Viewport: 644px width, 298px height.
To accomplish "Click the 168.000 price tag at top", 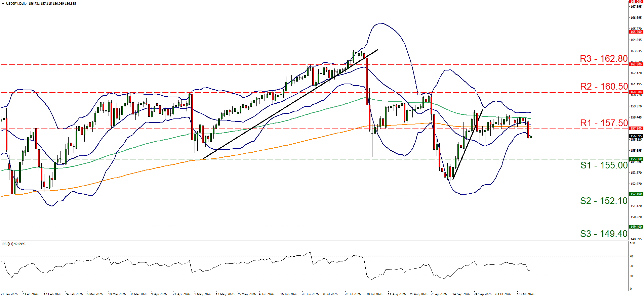I will 636,2.
